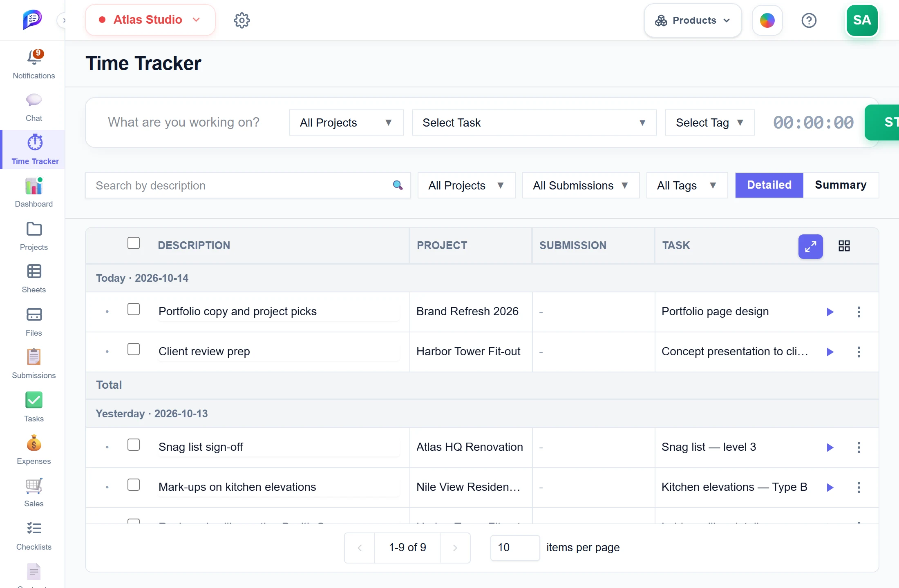
Task: Go to Projects in sidebar
Action: (34, 236)
